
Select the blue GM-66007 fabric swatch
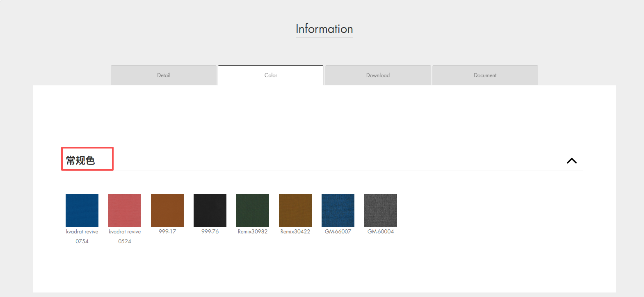pos(338,210)
